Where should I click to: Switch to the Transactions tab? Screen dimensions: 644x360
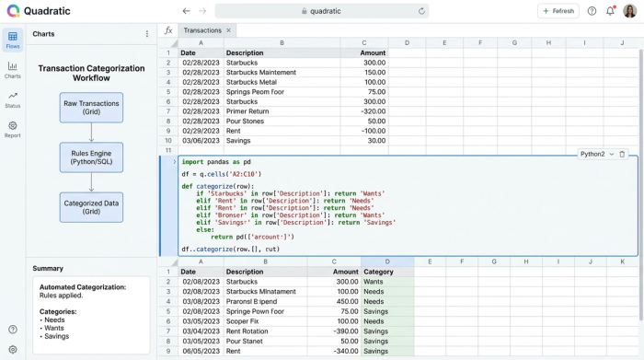[x=202, y=30]
